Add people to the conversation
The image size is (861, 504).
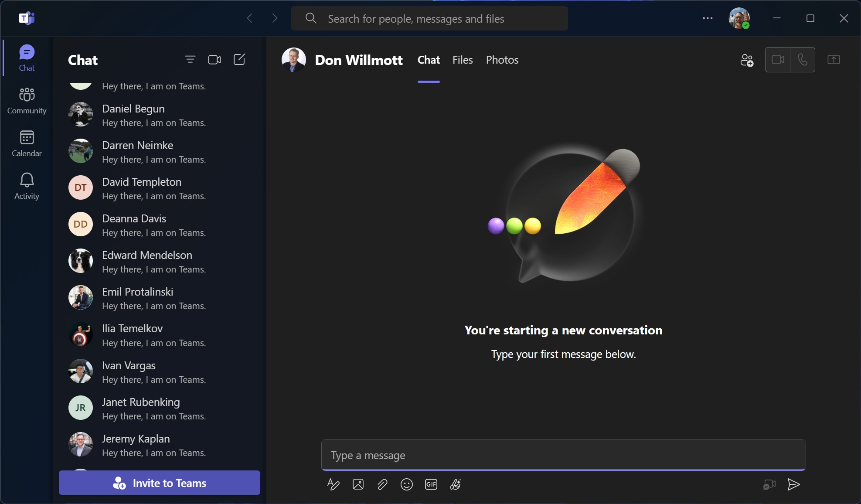coord(747,60)
